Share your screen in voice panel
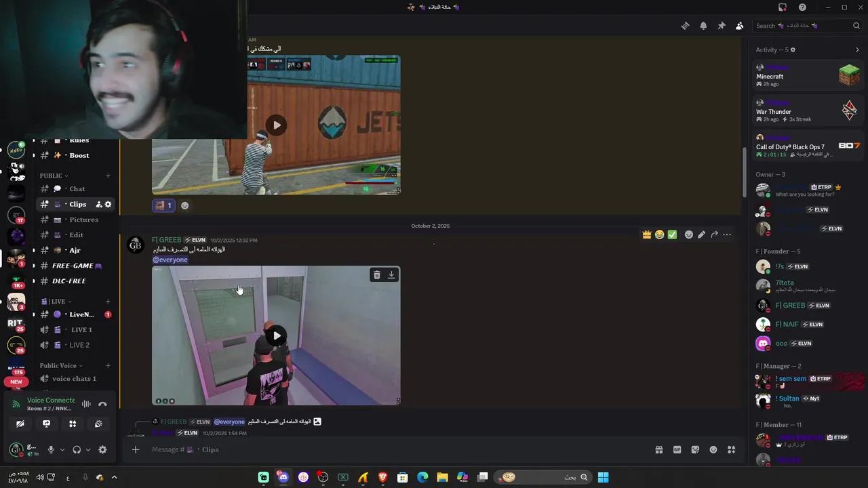The width and height of the screenshot is (868, 488). pyautogui.click(x=46, y=424)
